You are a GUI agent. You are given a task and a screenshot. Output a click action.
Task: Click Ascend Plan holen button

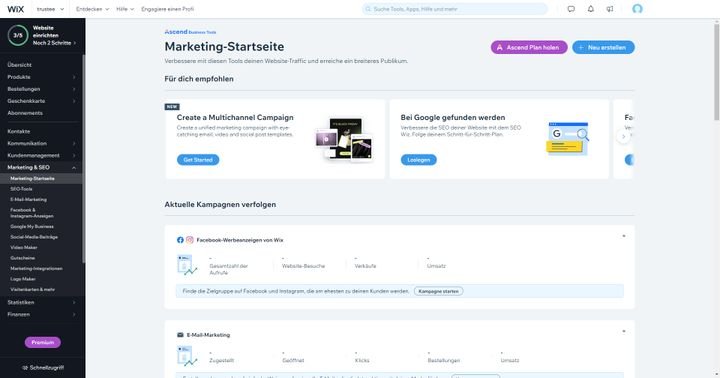pyautogui.click(x=529, y=47)
